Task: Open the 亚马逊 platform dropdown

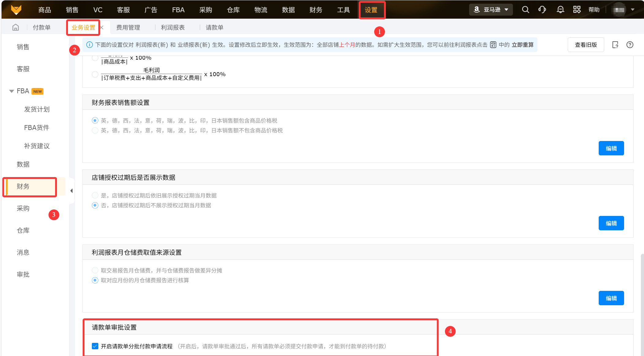Action: 491,9
